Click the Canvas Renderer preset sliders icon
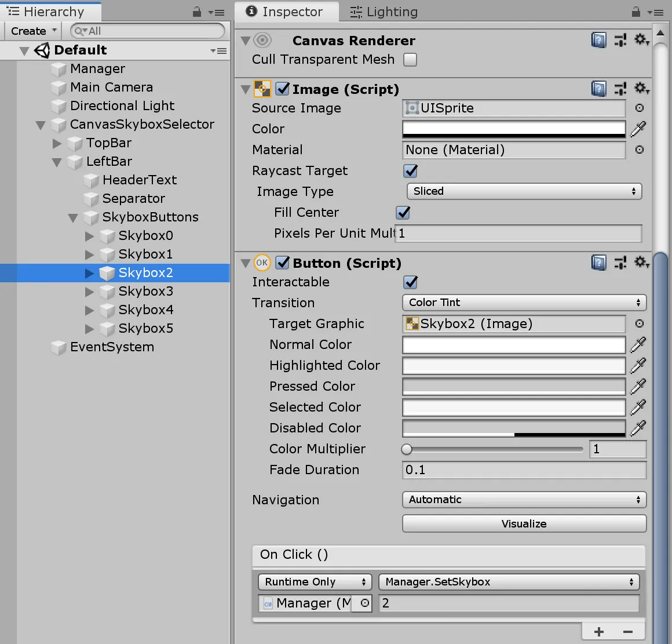672x644 pixels. click(620, 40)
